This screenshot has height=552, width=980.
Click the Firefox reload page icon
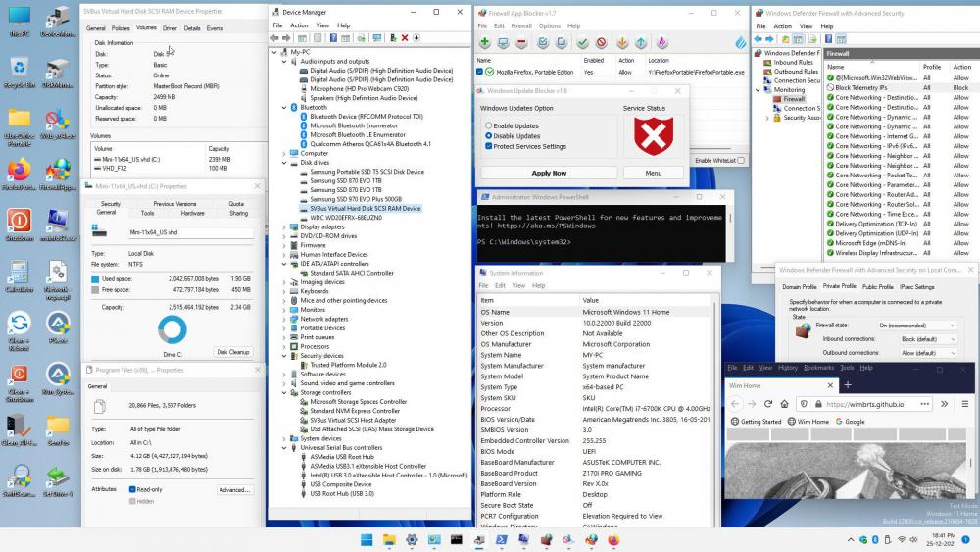(768, 404)
